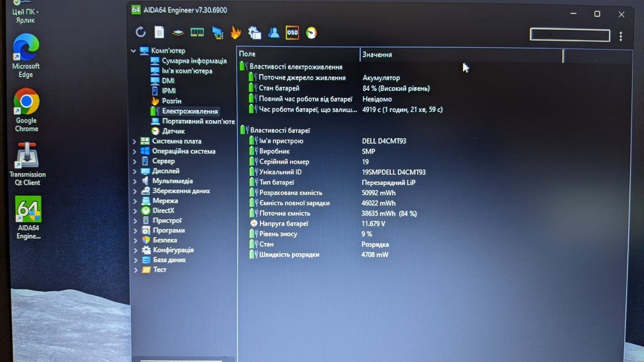This screenshot has width=644, height=362.
Task: Open the three-dot menu in AIDA64
Action: click(621, 36)
